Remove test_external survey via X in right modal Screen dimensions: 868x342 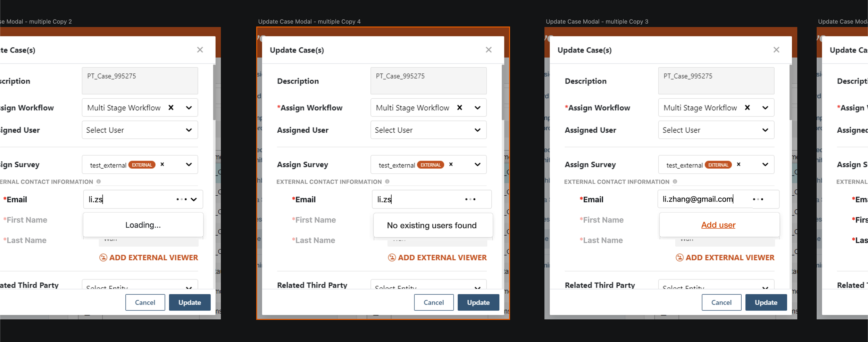point(739,164)
